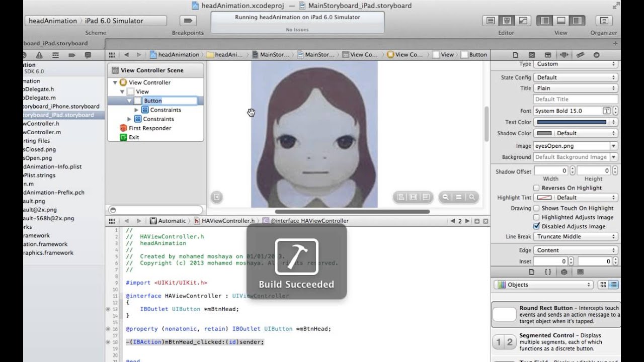Select the Standard editor icon
The width and height of the screenshot is (644, 362).
pos(491,21)
